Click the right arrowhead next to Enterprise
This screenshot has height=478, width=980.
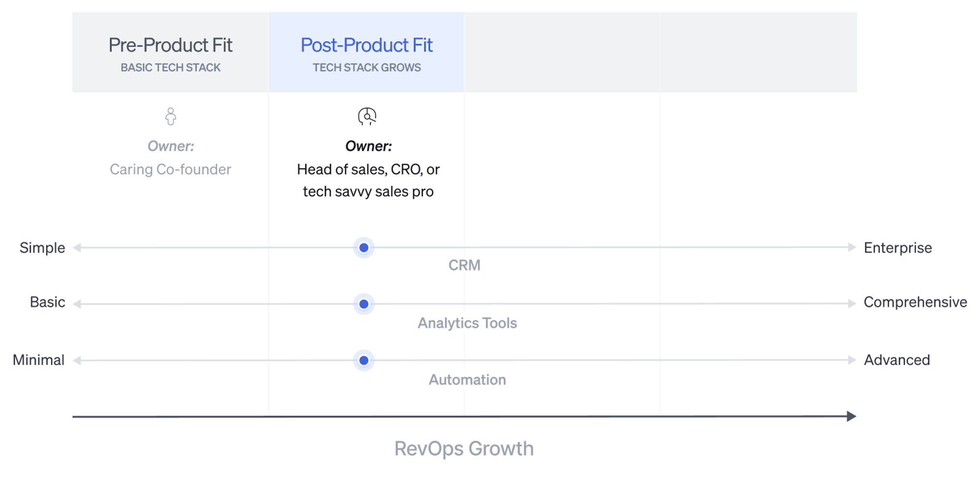[x=852, y=248]
